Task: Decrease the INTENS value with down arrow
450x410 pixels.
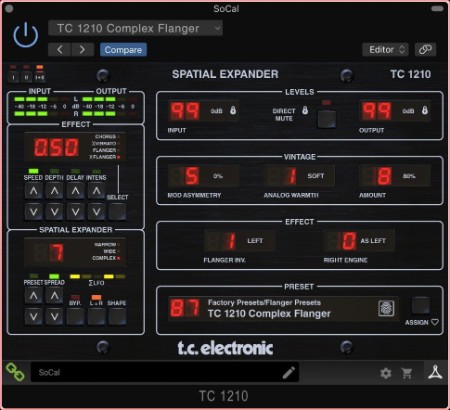Action: [x=96, y=212]
